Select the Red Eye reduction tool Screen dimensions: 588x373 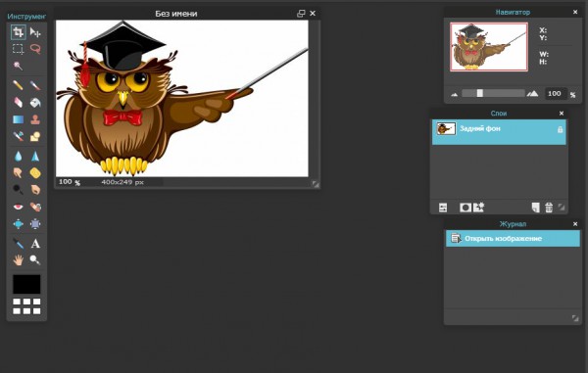pyautogui.click(x=18, y=207)
